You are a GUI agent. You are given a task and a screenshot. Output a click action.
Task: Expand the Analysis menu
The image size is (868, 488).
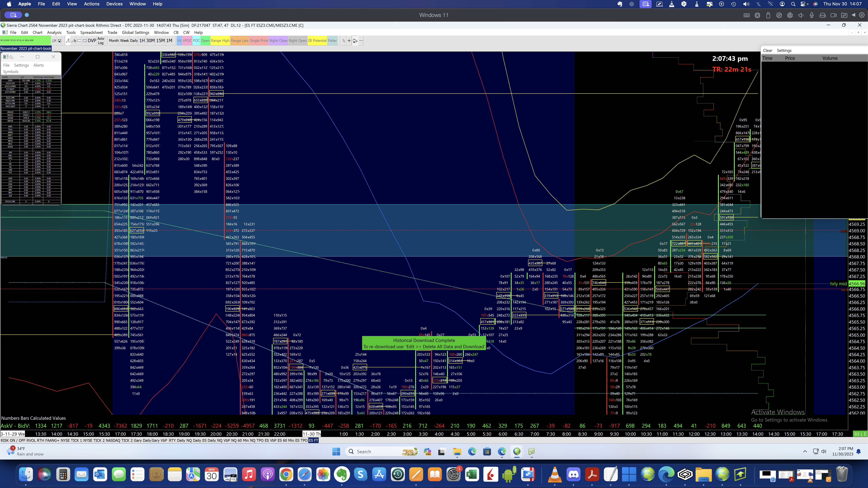click(x=54, y=33)
